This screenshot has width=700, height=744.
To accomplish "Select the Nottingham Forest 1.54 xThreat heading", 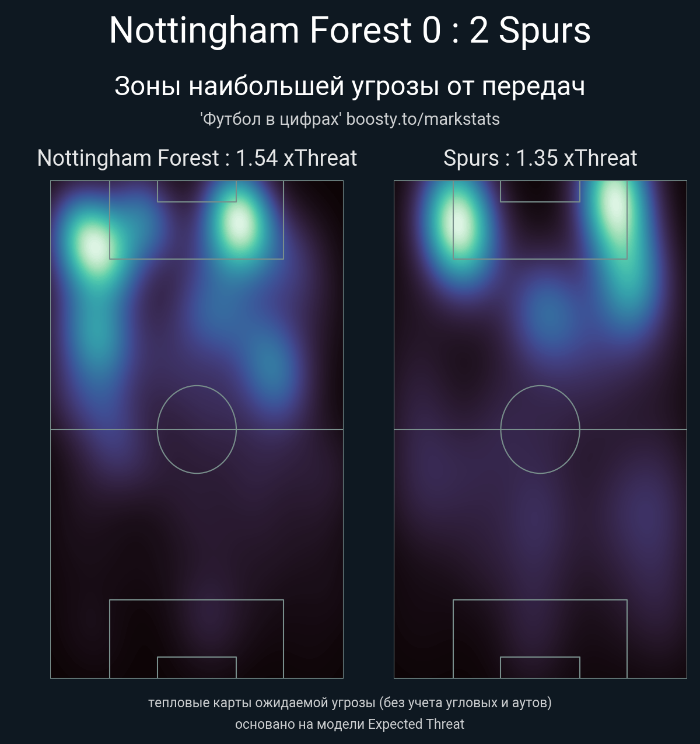I will point(197,158).
